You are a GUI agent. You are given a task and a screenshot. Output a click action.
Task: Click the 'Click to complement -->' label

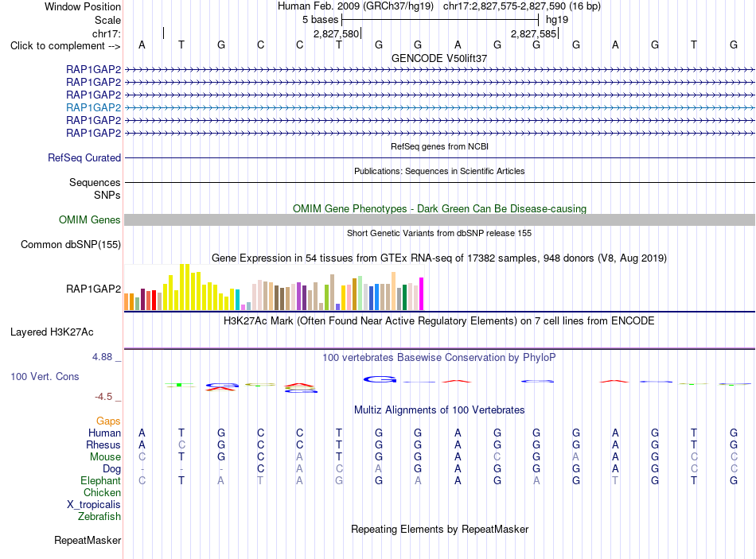click(65, 46)
